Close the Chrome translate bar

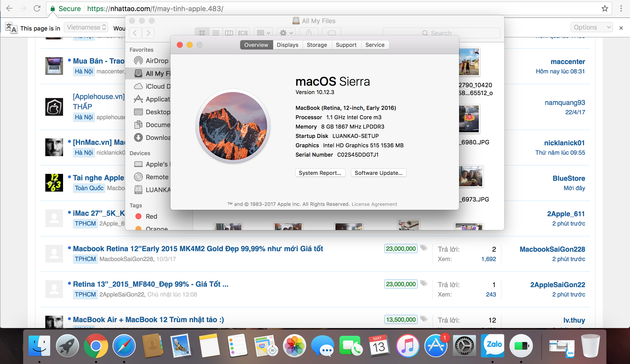pyautogui.click(x=621, y=28)
